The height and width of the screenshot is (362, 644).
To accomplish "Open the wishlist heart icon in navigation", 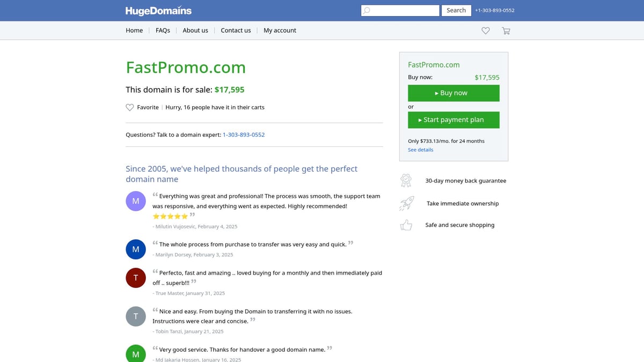I will [485, 31].
